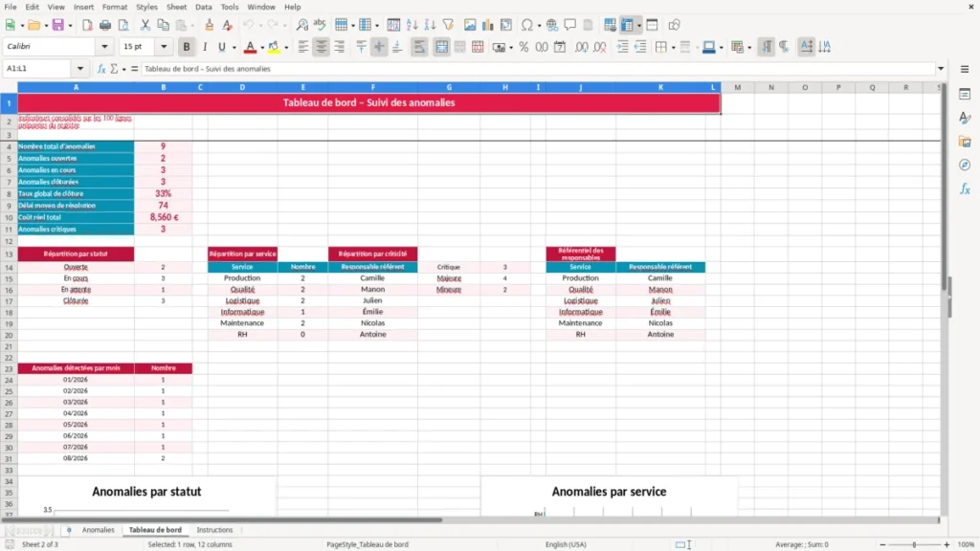Screen dimensions: 980x551
Task: Expand the Name Box dropdown arrow
Action: point(80,69)
